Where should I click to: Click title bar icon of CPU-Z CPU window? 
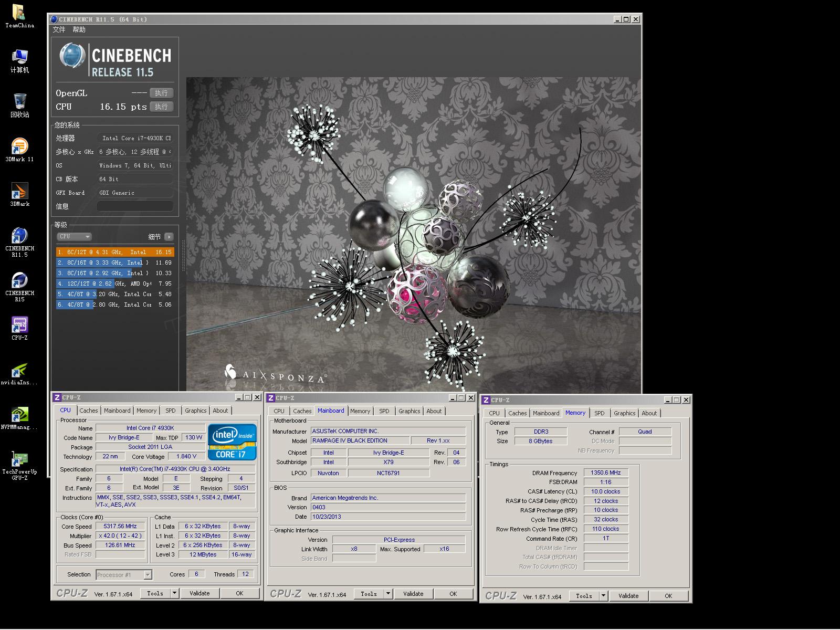click(57, 397)
